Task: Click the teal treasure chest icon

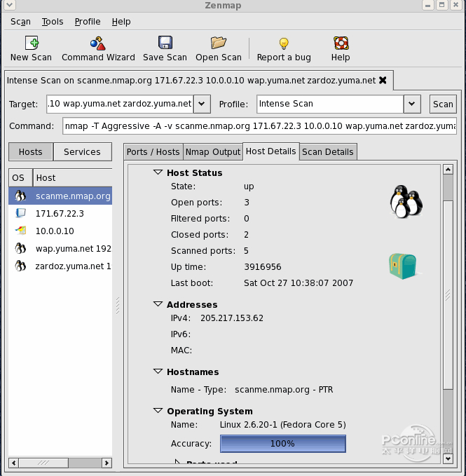Action: click(403, 266)
